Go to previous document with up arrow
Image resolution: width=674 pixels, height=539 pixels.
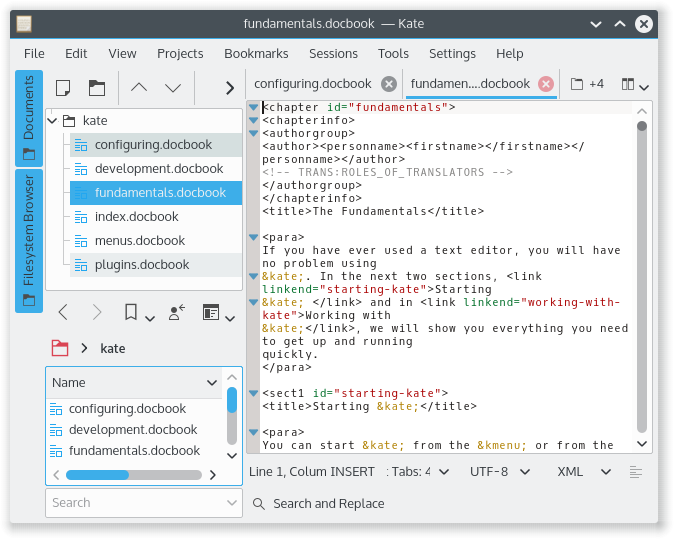tap(139, 87)
